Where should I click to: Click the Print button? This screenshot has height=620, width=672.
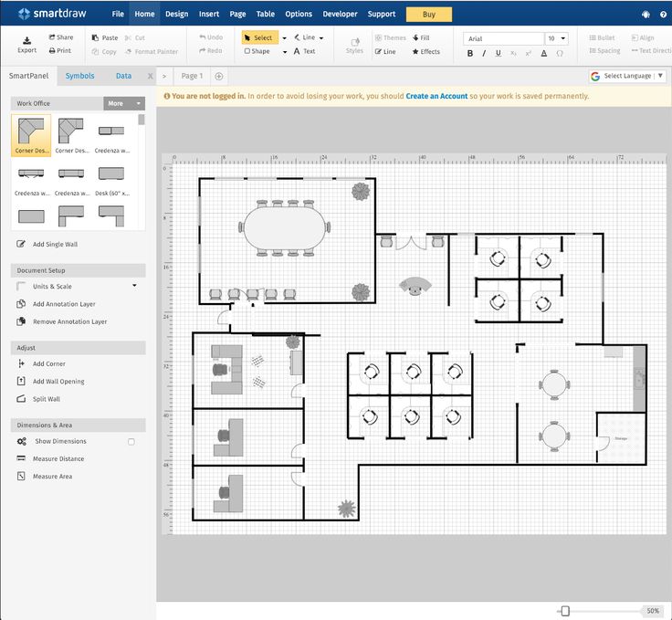click(60, 50)
